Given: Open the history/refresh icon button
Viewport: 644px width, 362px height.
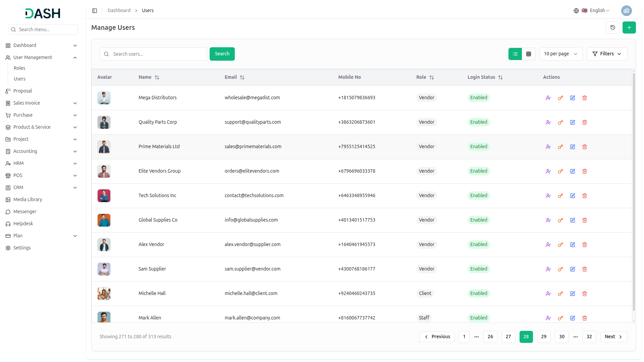Looking at the screenshot, I should [612, 27].
